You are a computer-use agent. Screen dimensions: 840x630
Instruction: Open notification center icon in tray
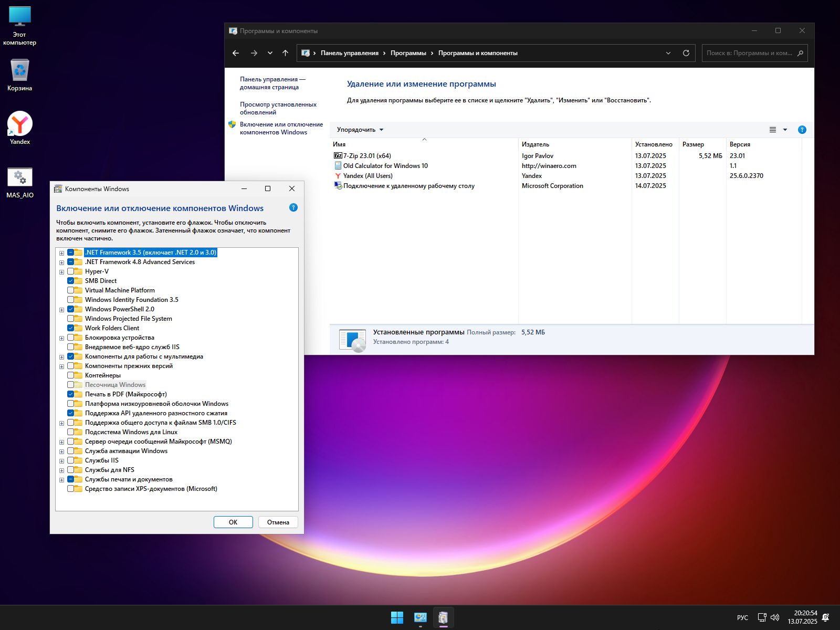pos(826,617)
